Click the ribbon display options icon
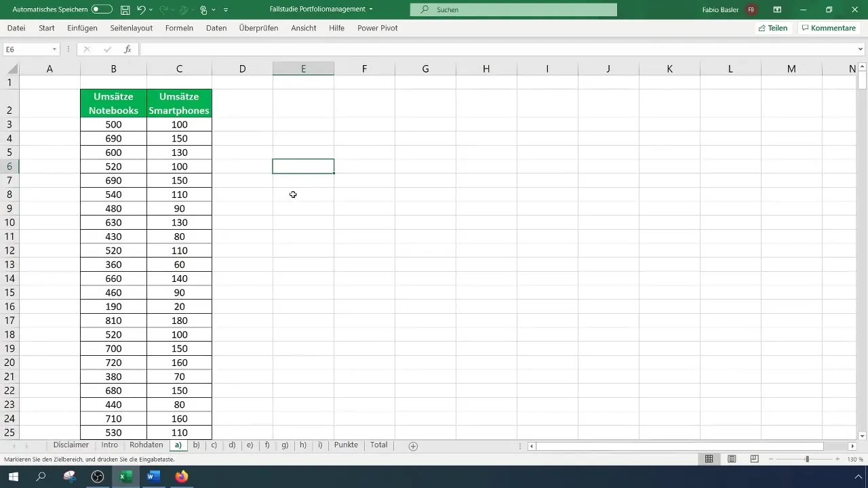This screenshot has width=868, height=488. [777, 9]
